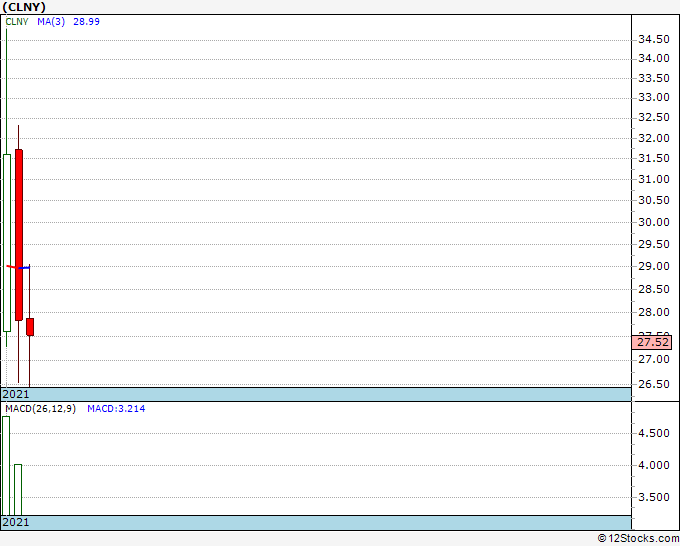Click the 34.00 price axis label
The height and width of the screenshot is (546, 680).
coord(654,58)
